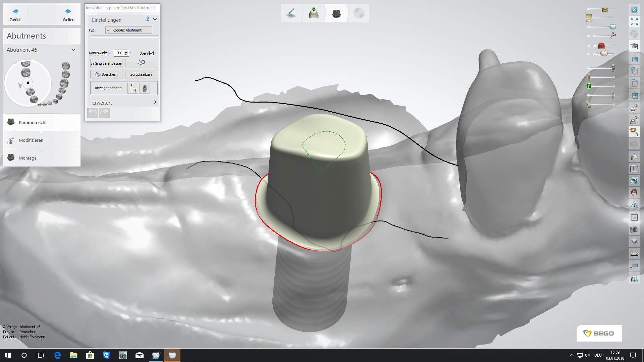Click the Speichern button

click(106, 74)
